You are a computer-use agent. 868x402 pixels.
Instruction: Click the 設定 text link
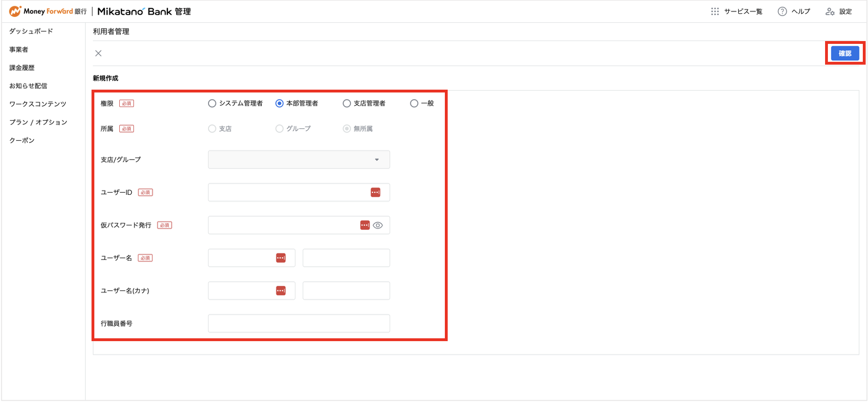coord(845,11)
